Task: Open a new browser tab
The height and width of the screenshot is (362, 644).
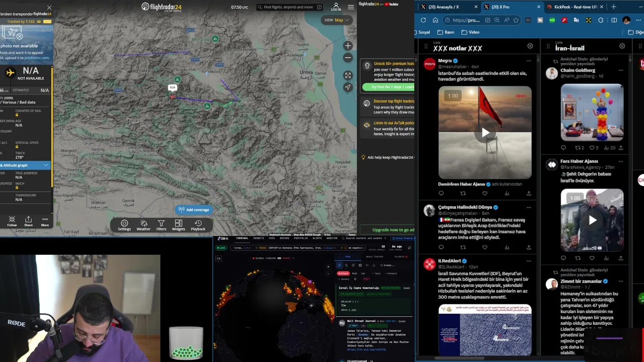Action: [613, 7]
